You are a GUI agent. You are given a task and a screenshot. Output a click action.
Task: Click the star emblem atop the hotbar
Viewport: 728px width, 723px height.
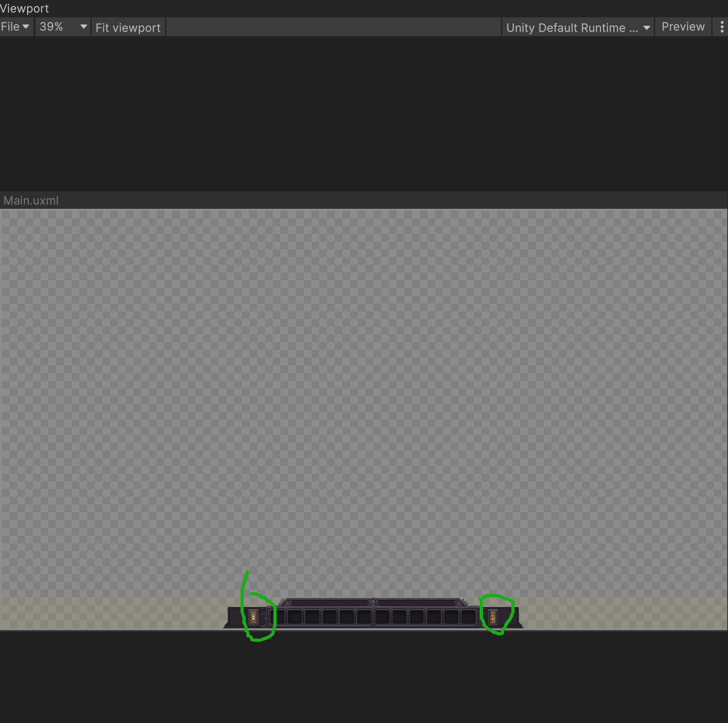[x=372, y=601]
